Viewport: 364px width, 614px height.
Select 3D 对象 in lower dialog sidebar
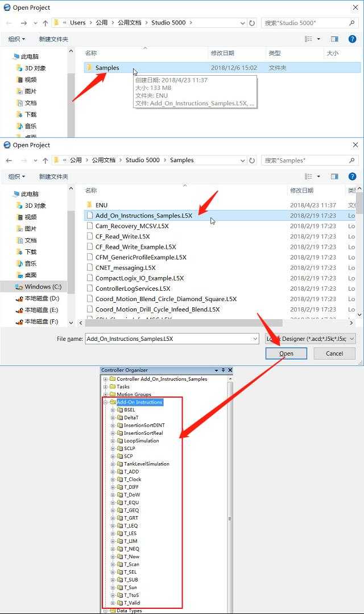coord(31,205)
